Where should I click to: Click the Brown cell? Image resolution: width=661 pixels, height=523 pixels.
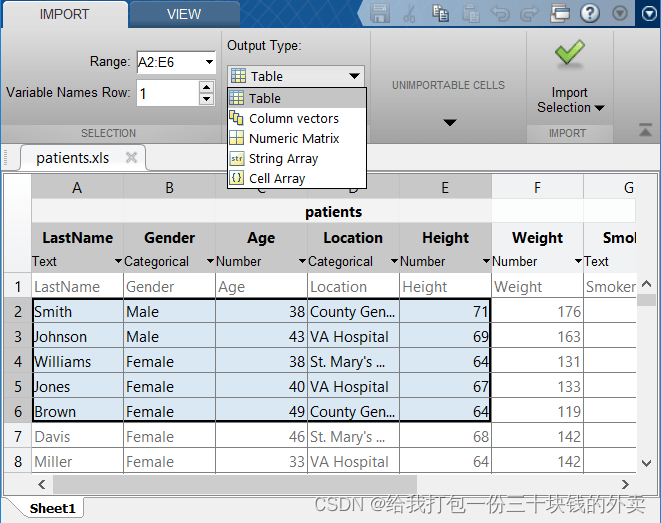click(78, 412)
